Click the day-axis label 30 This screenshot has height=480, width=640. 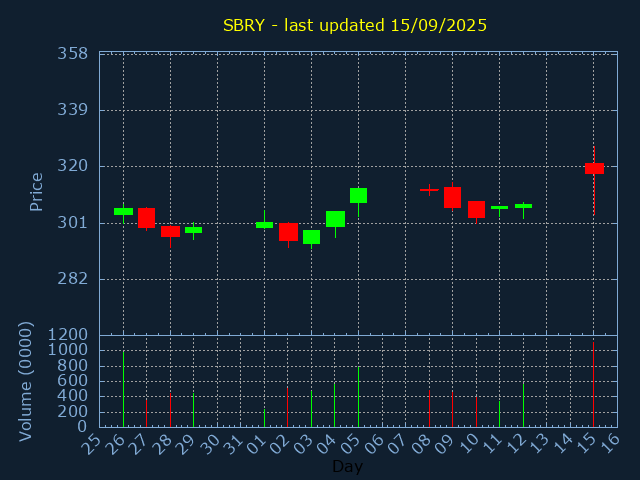click(209, 444)
